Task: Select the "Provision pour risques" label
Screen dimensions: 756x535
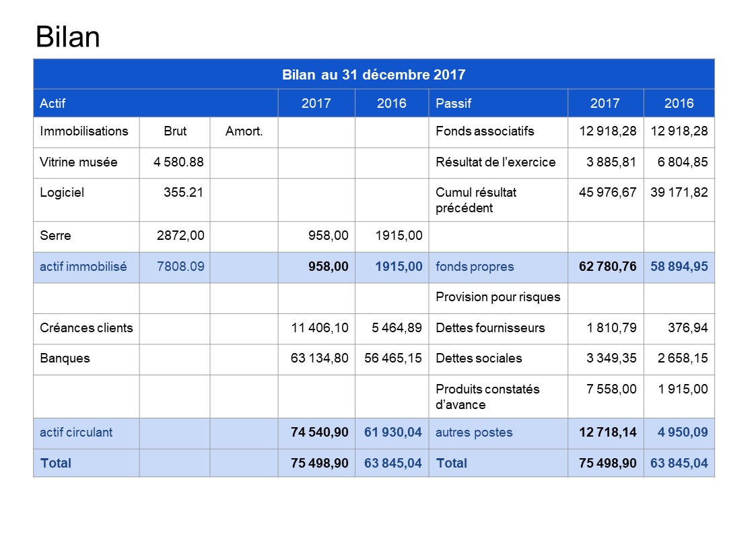Action: 498,297
